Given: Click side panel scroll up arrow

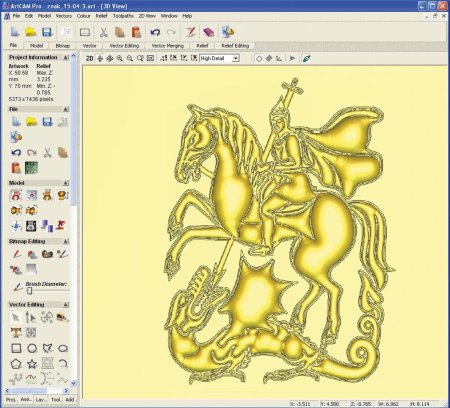Looking at the screenshot, I should point(74,55).
